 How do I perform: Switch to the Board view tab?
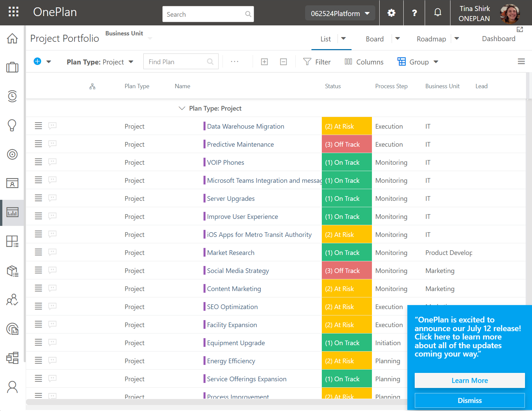click(x=375, y=39)
